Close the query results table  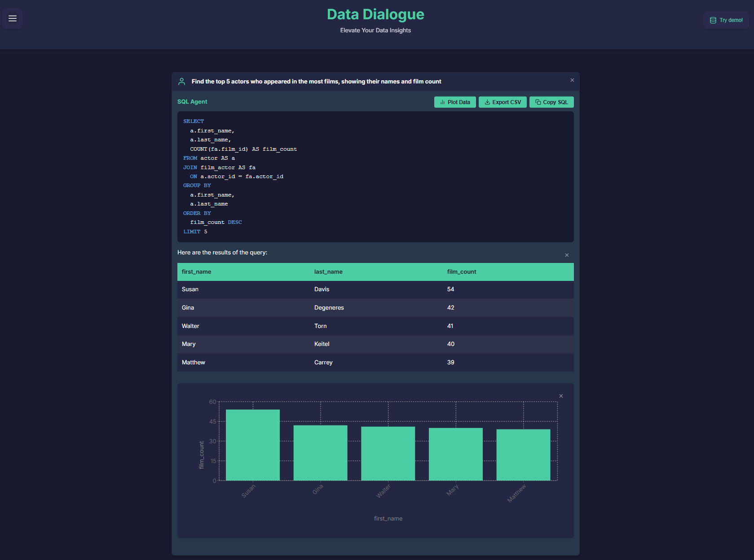pyautogui.click(x=567, y=255)
